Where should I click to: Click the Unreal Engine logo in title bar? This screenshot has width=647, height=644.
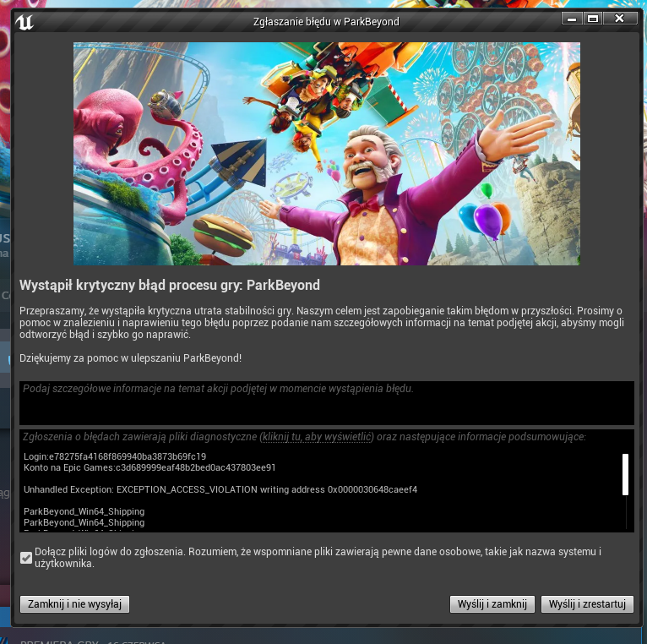24,22
